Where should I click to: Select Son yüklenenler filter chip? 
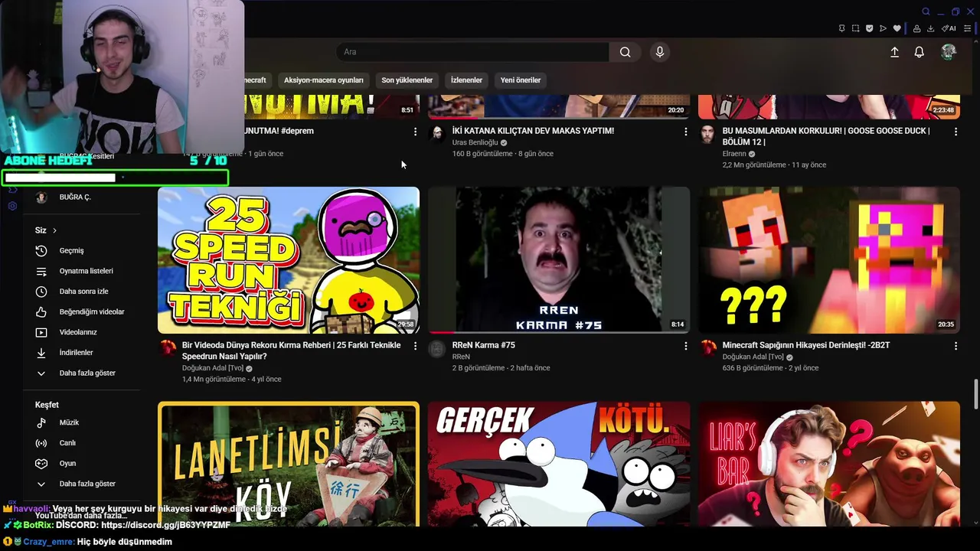(x=407, y=80)
